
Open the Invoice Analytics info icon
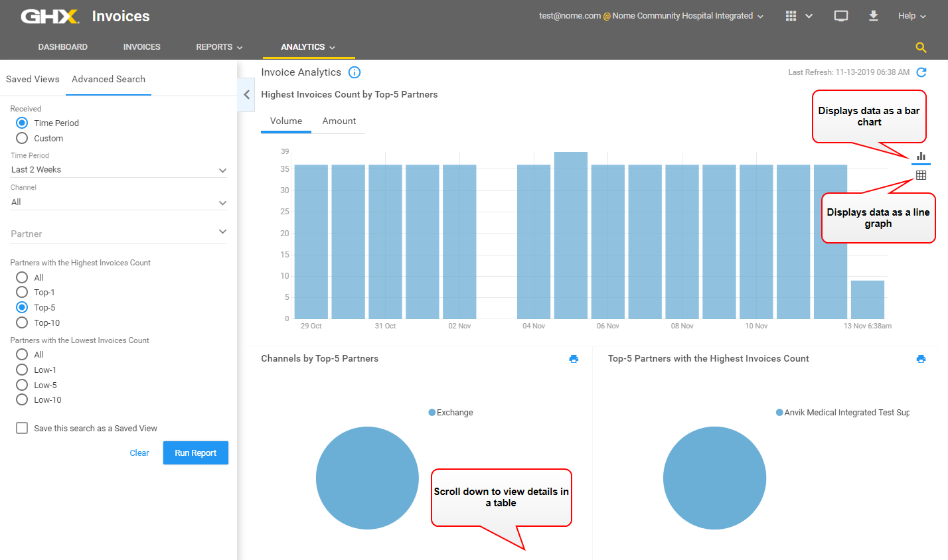(x=355, y=72)
